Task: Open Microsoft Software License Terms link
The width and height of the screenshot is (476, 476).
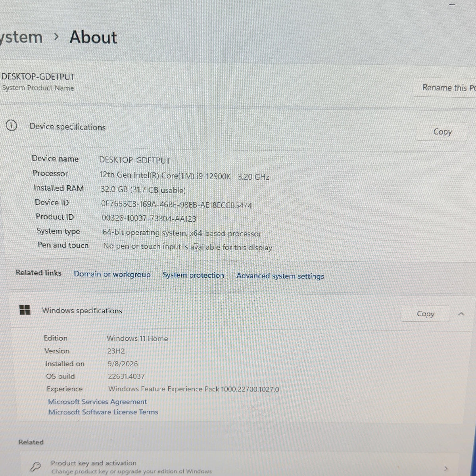Action: [x=103, y=412]
